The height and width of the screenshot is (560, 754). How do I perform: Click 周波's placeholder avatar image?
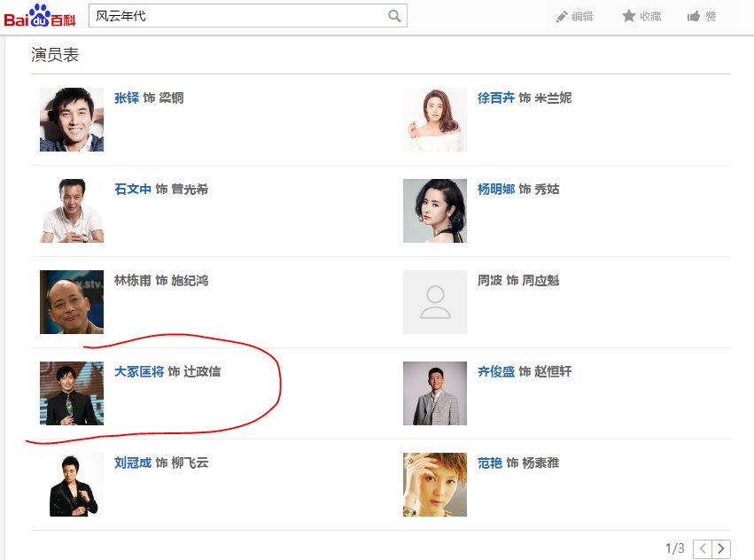(434, 302)
